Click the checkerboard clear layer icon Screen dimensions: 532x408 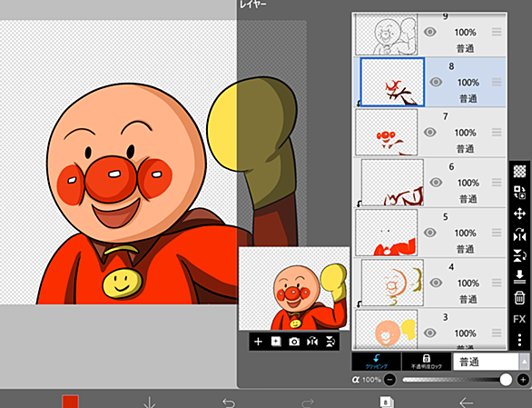[x=519, y=171]
